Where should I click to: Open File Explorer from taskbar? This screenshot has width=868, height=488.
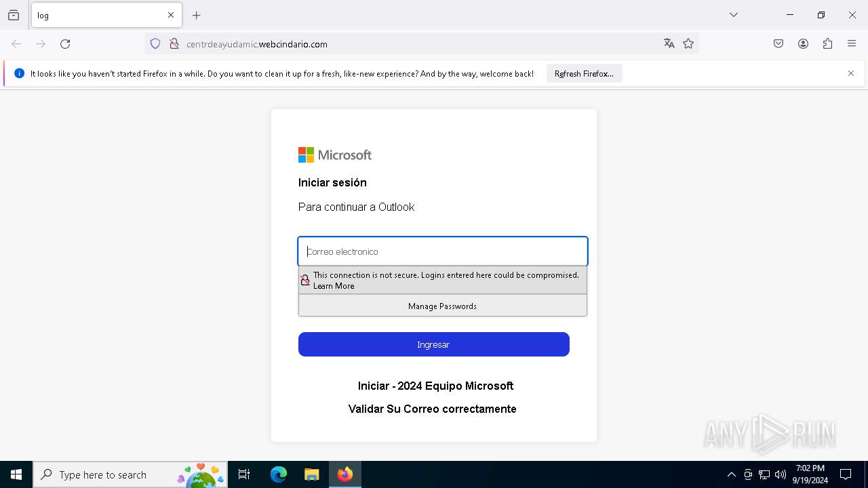[x=311, y=474]
